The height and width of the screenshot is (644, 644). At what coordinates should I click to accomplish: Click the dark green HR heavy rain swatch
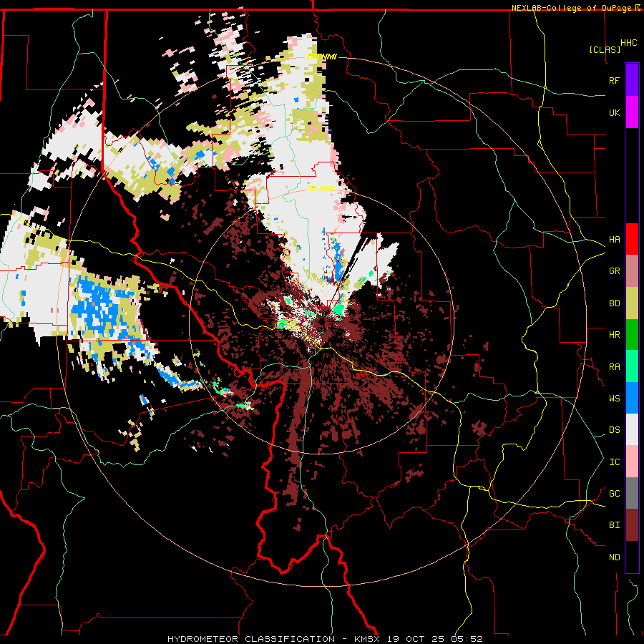tap(632, 334)
